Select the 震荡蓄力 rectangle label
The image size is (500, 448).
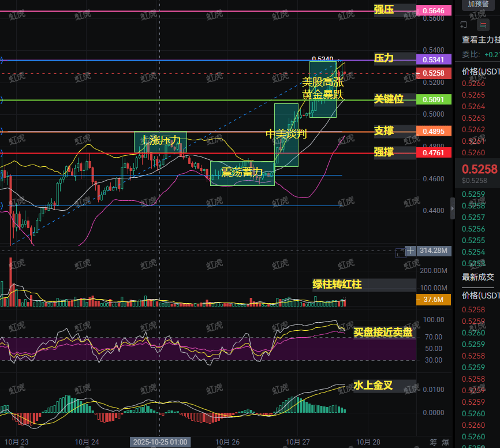pos(242,172)
